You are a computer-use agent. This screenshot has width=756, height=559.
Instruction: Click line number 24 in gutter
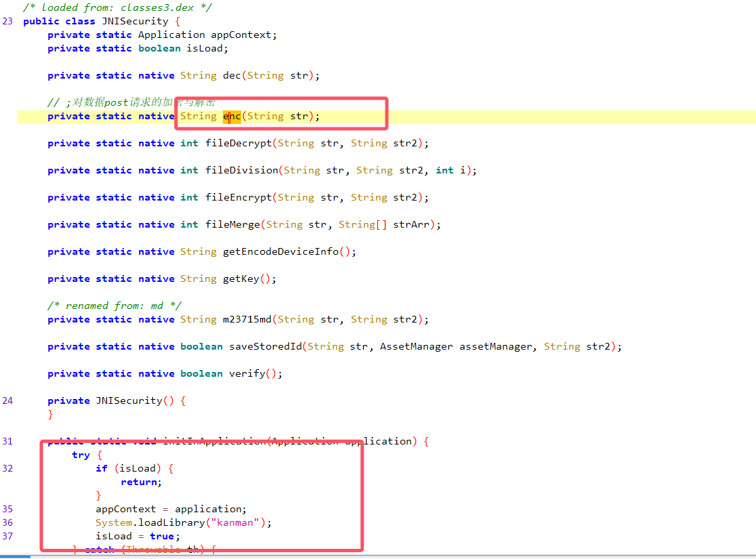pos(7,401)
